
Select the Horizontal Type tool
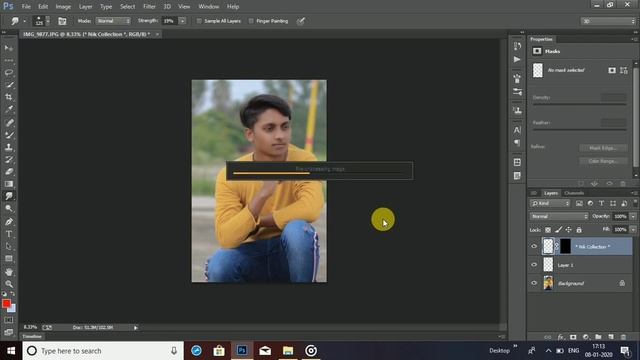pyautogui.click(x=9, y=234)
